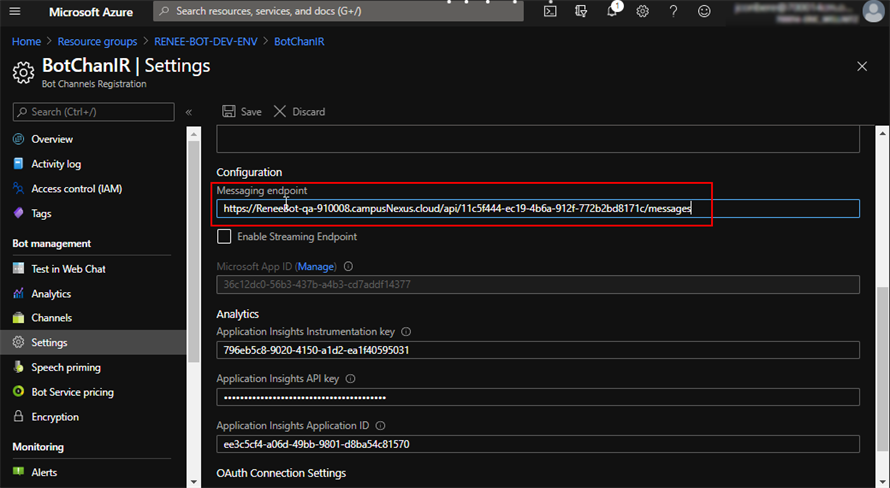890x488 pixels.
Task: Open the user account avatar
Action: pyautogui.click(x=873, y=11)
